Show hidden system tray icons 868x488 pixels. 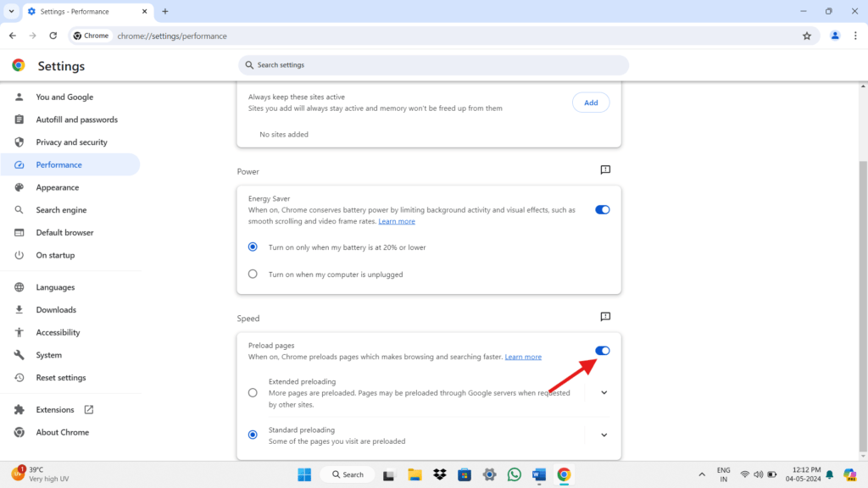(x=702, y=474)
